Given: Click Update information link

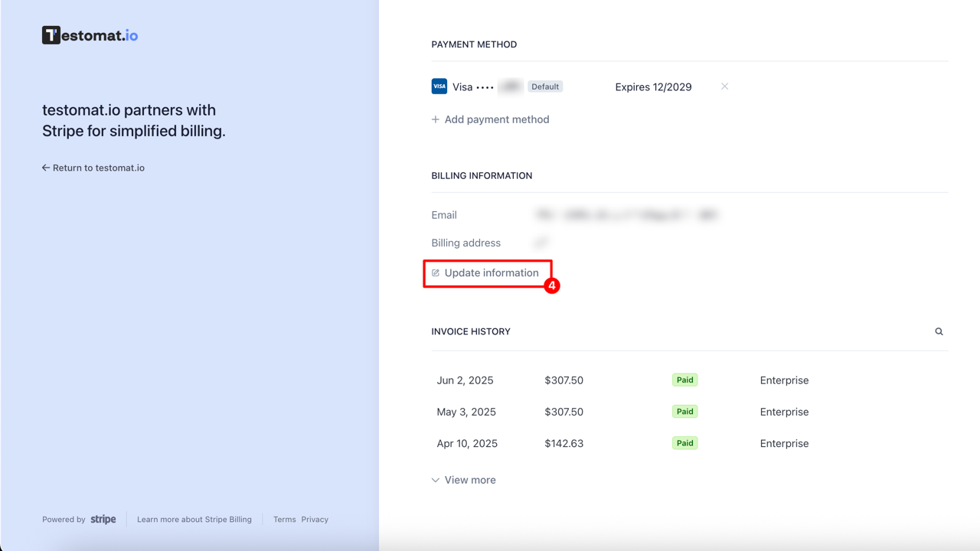Looking at the screenshot, I should coord(492,273).
